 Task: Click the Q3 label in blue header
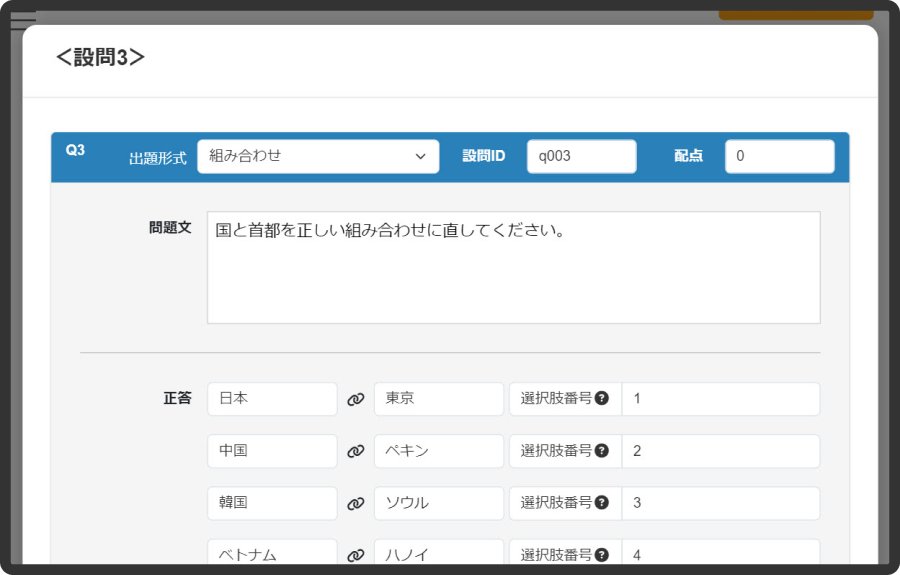[75, 150]
